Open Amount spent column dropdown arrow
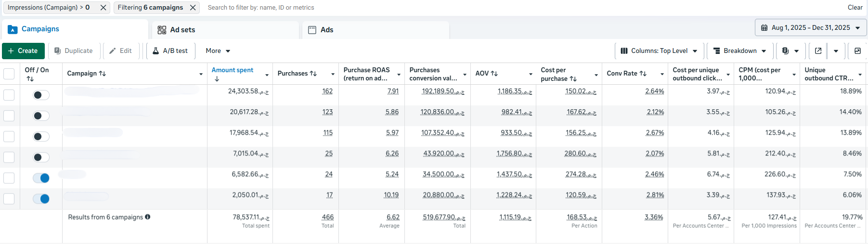Screen dimensions: 868x244 point(267,75)
